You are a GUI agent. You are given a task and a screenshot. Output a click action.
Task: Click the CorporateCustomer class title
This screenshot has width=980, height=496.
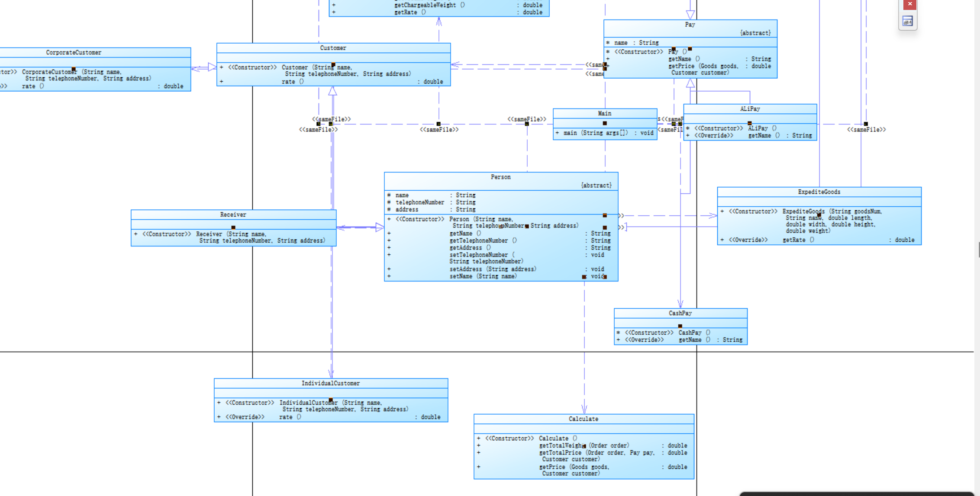click(74, 52)
